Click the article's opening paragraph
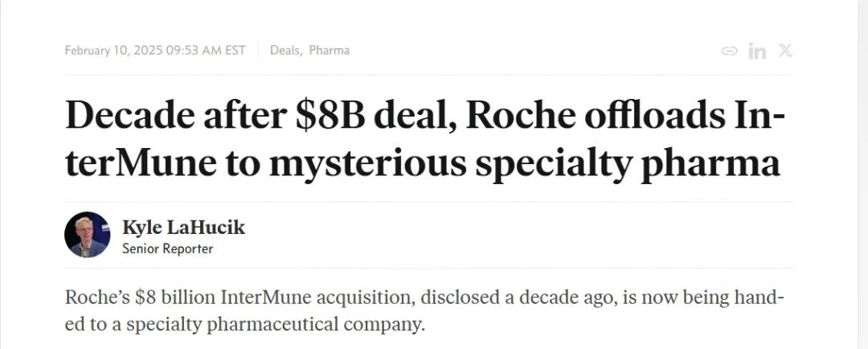 pyautogui.click(x=424, y=311)
